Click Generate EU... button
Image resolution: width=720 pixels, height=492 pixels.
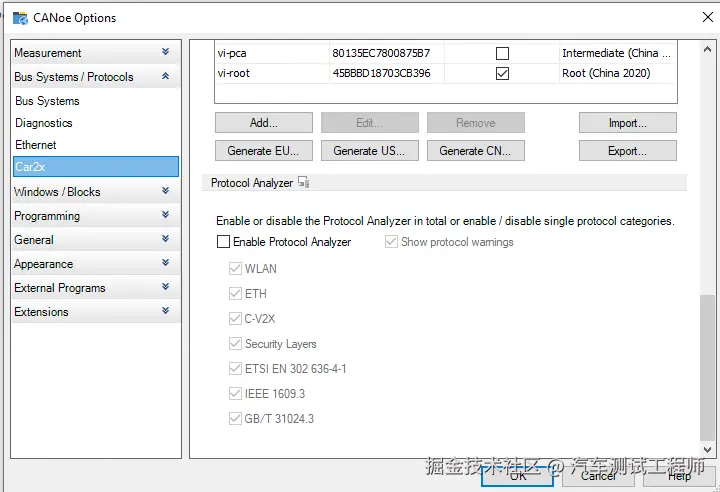pyautogui.click(x=264, y=151)
